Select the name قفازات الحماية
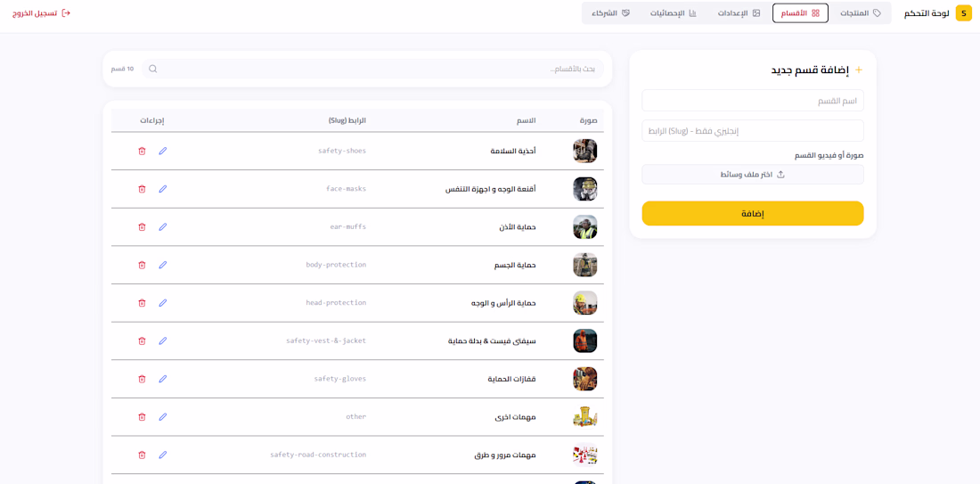 512,379
